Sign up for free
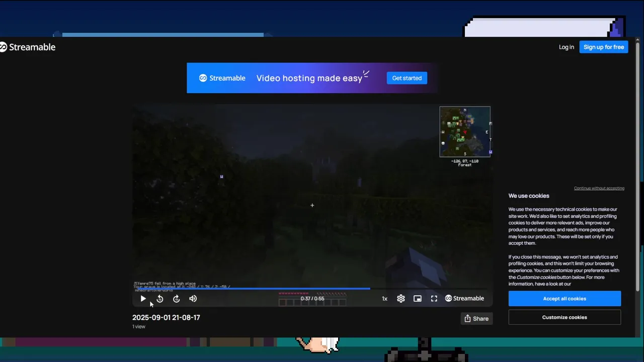The height and width of the screenshot is (362, 644). click(604, 47)
